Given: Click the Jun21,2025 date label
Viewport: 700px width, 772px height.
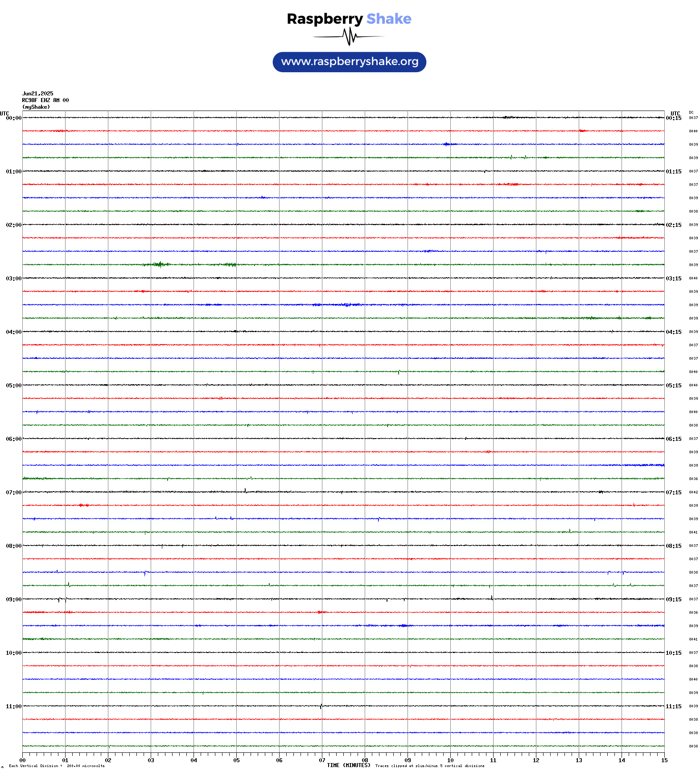Looking at the screenshot, I should pyautogui.click(x=38, y=94).
